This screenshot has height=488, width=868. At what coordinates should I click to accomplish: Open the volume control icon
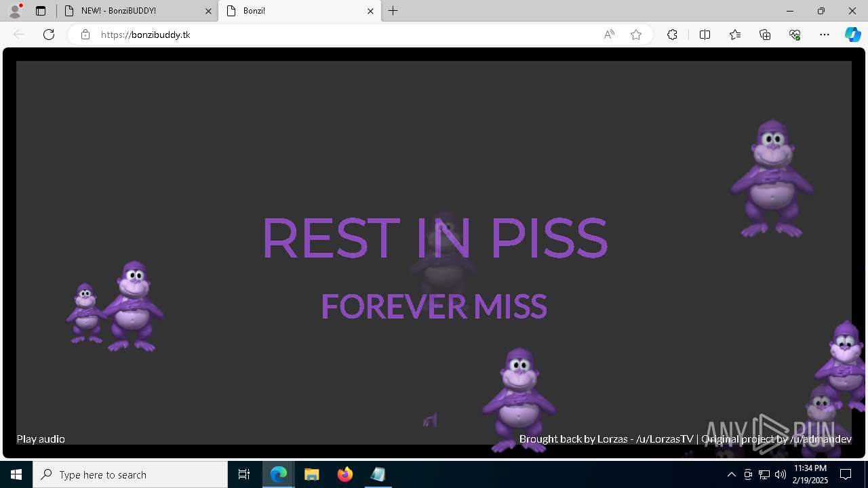tap(781, 474)
